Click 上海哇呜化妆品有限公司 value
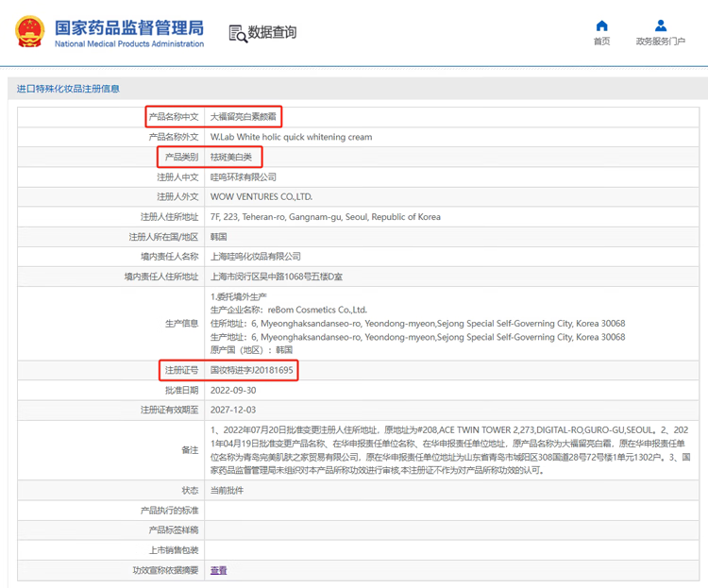Screen dimensions: 708x588 [256, 257]
